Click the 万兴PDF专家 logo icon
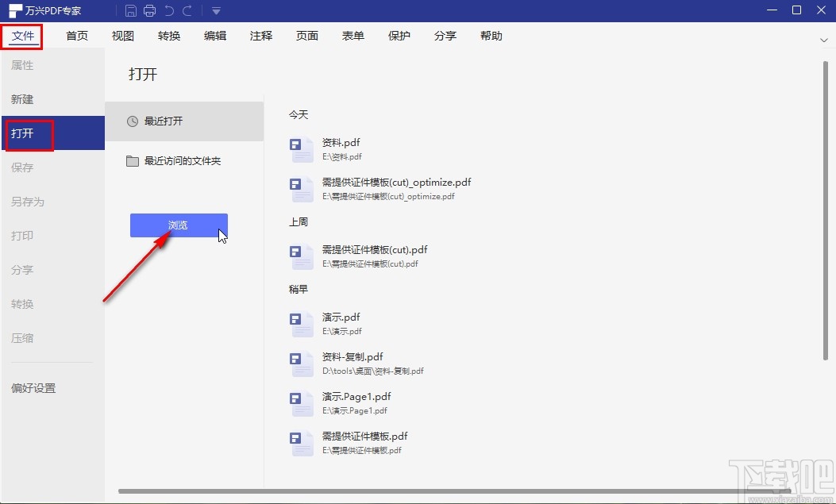The image size is (836, 504). click(x=14, y=10)
